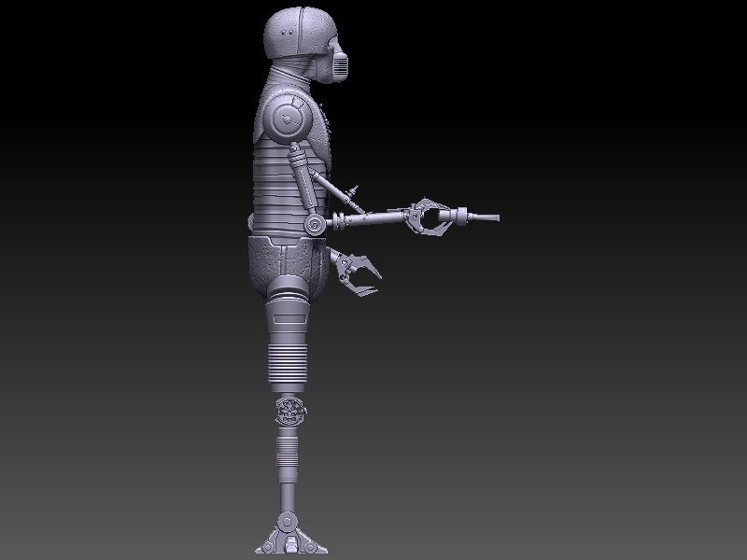Select the ribbed upper thigh bellows

pos(287,363)
